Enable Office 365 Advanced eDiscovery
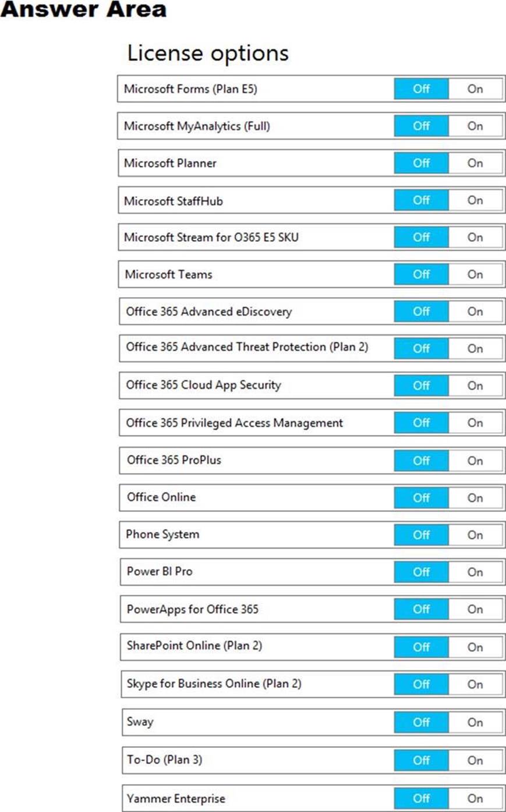 coord(475,312)
